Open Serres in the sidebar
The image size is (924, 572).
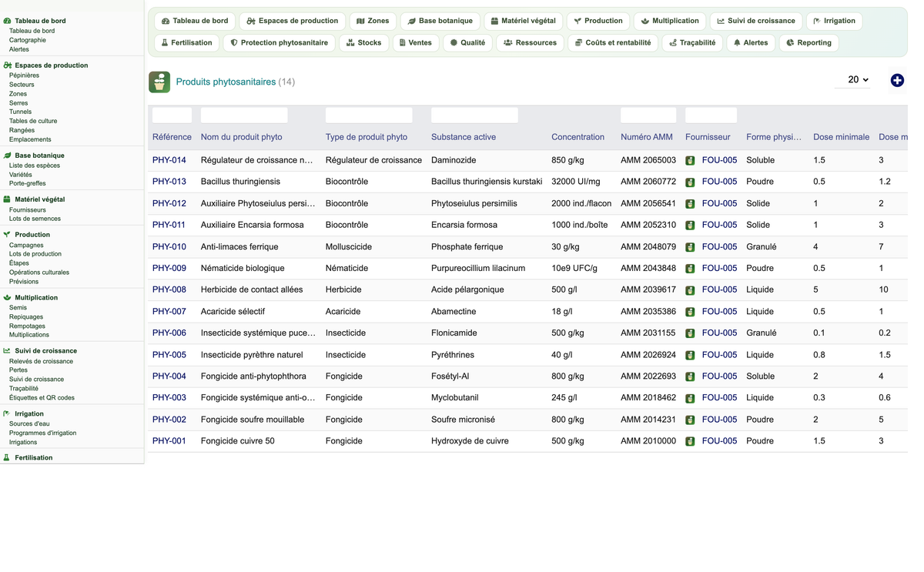point(18,103)
